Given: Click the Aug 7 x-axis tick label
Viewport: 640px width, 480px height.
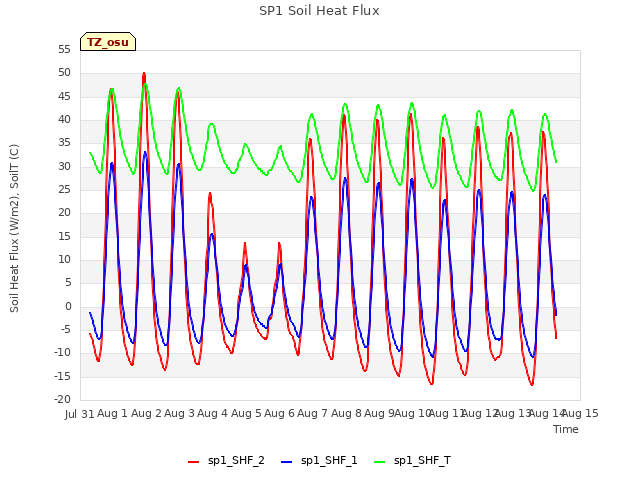Looking at the screenshot, I should coord(313,413).
